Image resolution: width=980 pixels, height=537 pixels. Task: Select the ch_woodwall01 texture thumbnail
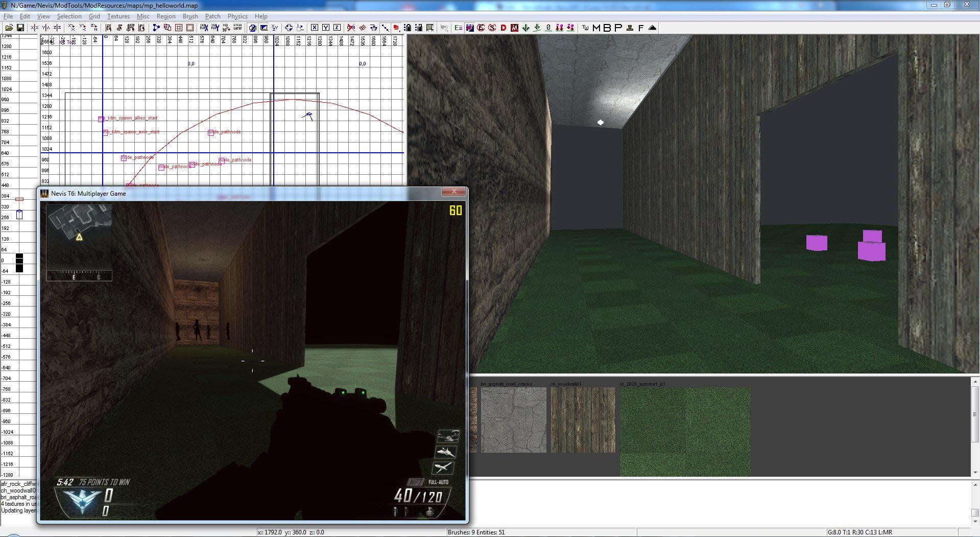point(583,419)
